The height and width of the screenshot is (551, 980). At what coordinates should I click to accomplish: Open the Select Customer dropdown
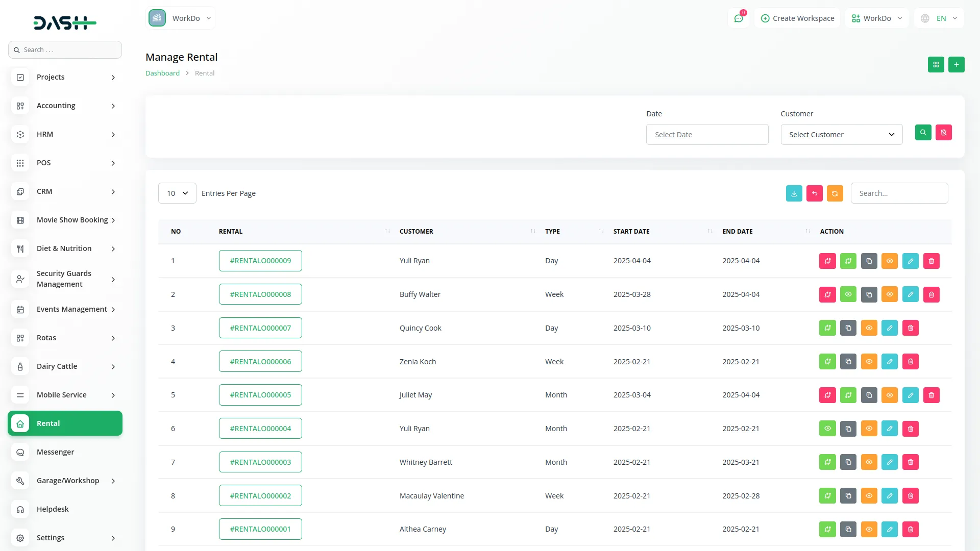(841, 134)
